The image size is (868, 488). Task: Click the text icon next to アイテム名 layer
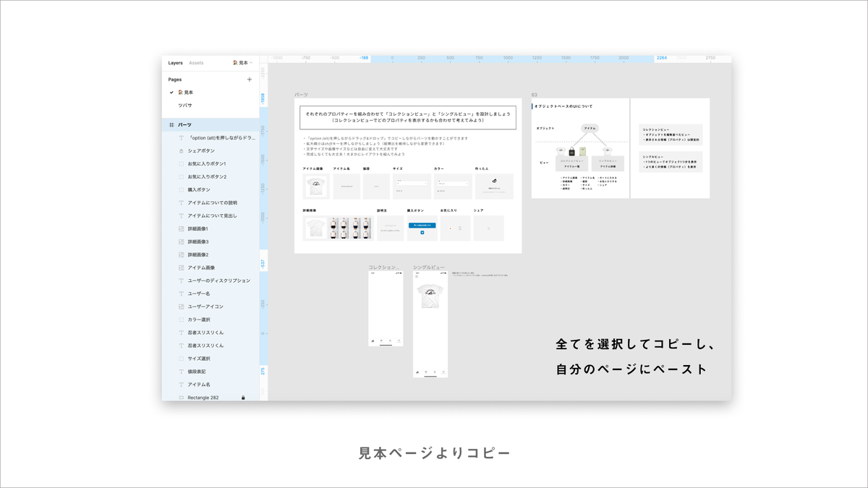(181, 383)
